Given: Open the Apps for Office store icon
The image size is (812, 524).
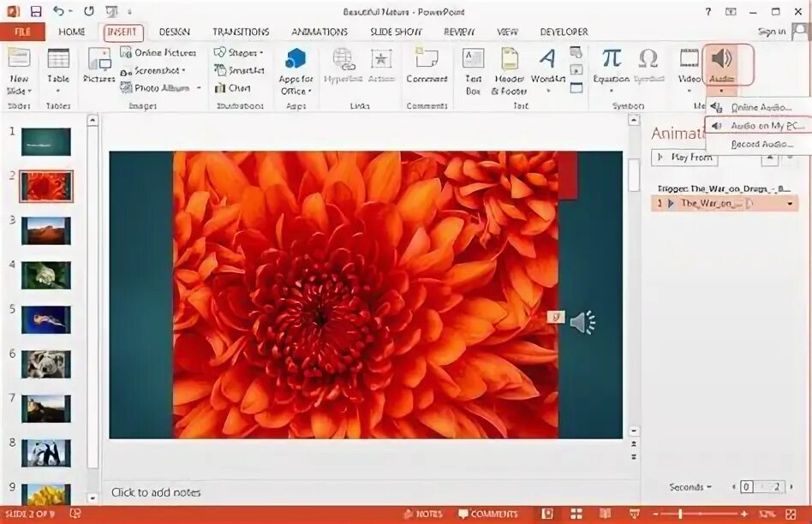Looking at the screenshot, I should (296, 58).
